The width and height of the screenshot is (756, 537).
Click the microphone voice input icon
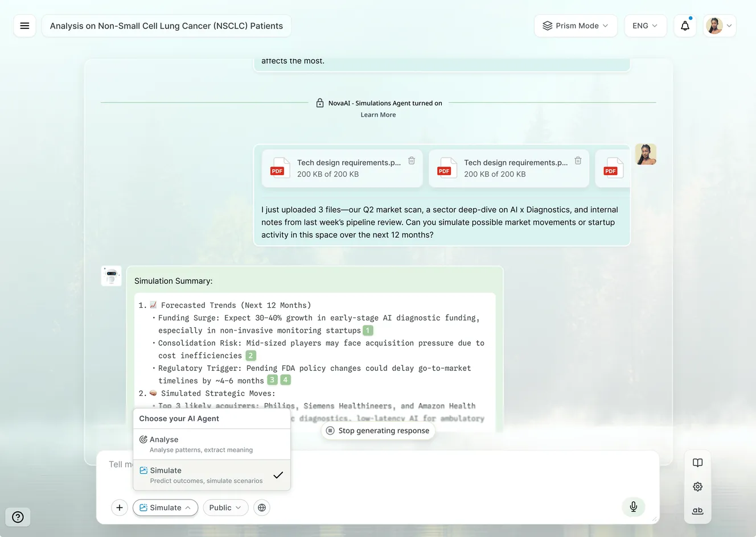(x=633, y=507)
